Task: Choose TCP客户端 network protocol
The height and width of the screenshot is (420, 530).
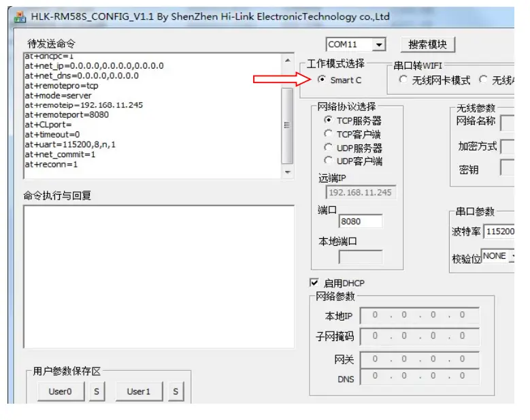Action: click(328, 134)
